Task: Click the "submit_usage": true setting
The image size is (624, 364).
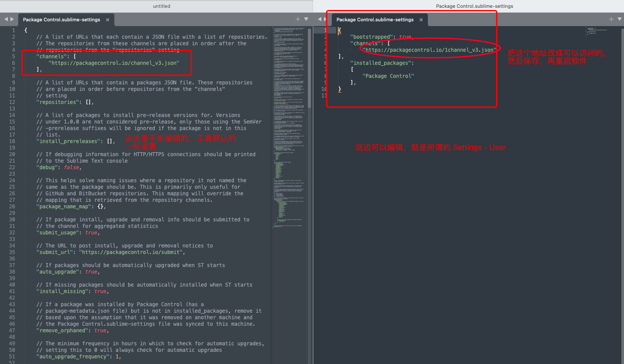Action: [69, 233]
